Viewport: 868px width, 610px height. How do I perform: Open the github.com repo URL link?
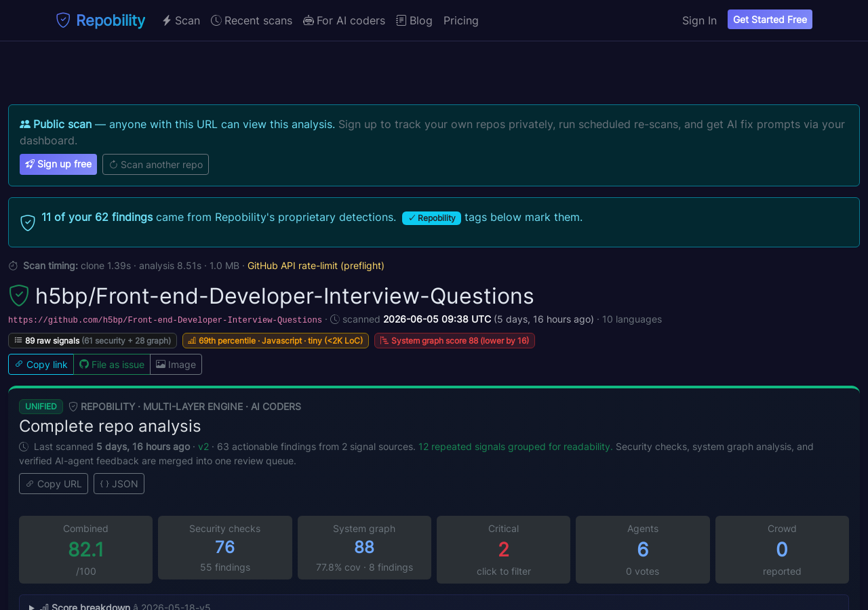point(165,320)
